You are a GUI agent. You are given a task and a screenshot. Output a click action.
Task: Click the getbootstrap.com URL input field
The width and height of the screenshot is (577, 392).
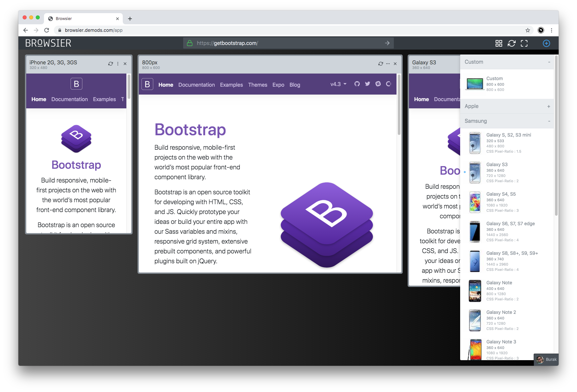[288, 43]
